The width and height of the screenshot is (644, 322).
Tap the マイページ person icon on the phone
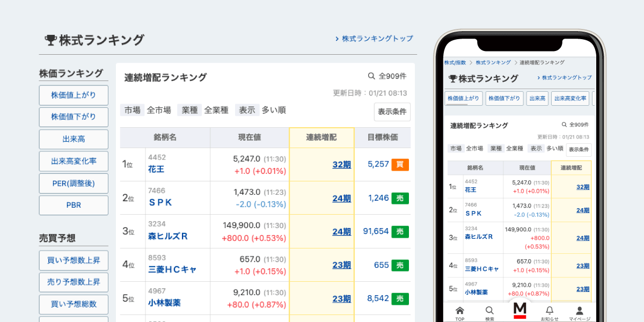click(x=580, y=310)
